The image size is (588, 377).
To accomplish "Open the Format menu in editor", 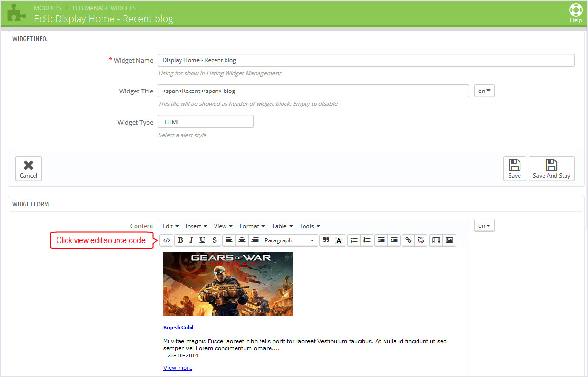I will [252, 226].
